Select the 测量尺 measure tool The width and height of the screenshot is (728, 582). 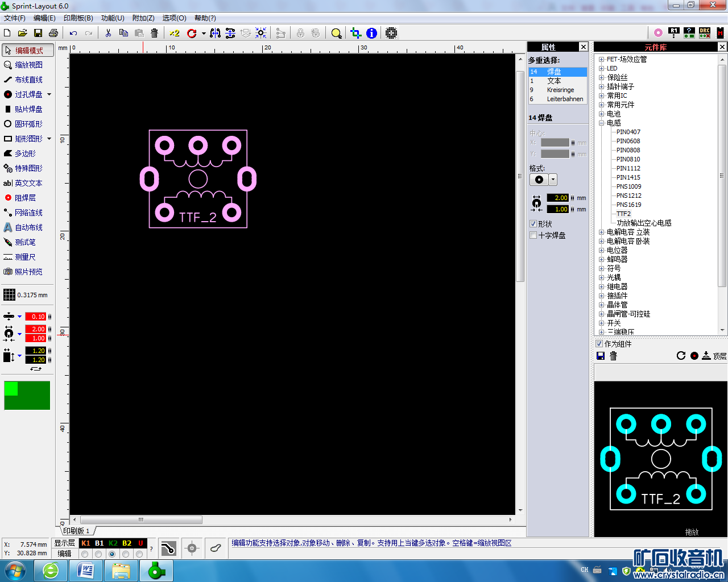(x=24, y=257)
